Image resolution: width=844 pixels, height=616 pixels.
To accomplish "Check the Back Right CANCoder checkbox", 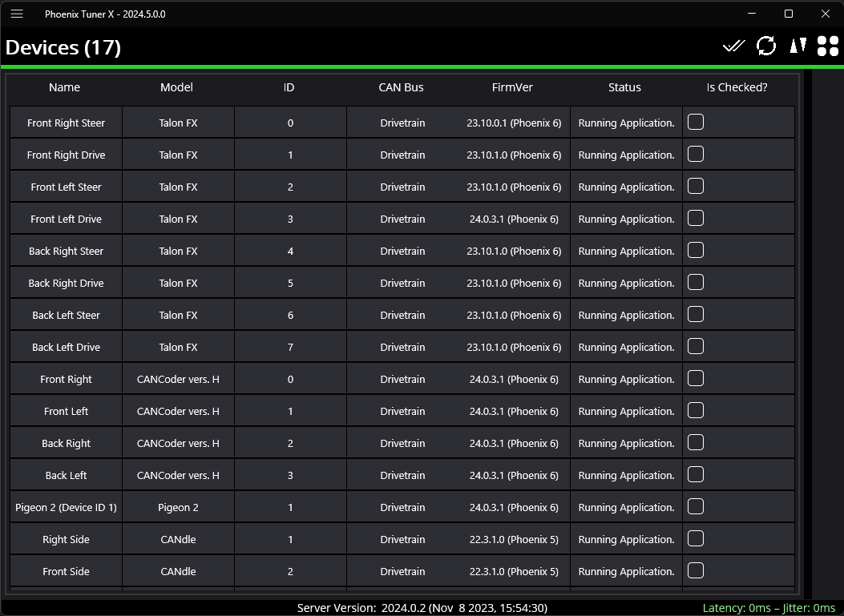I will [x=696, y=442].
